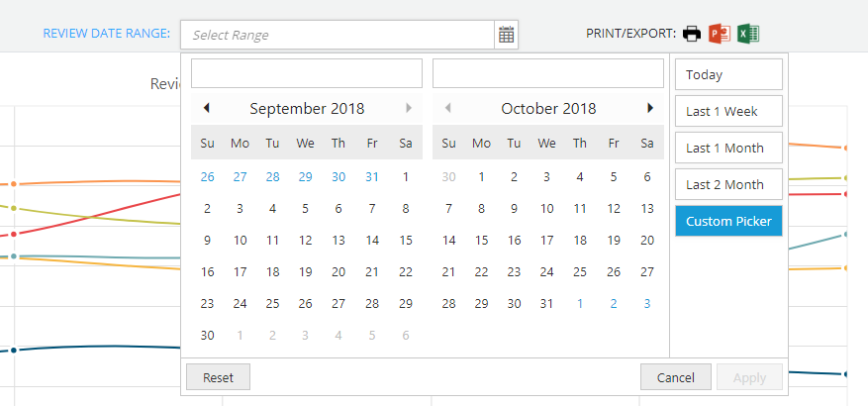Apply the selected date range
The width and height of the screenshot is (868, 406).
[749, 377]
